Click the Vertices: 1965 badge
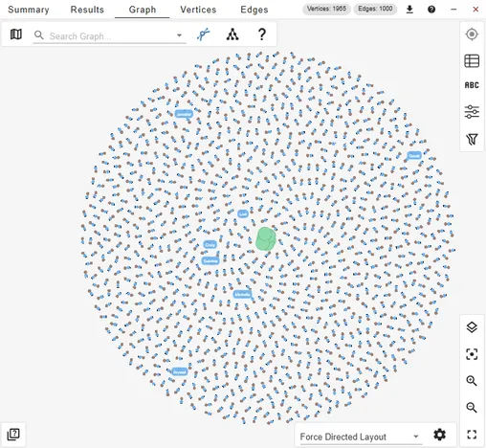Image resolution: width=486 pixels, height=448 pixels. [326, 9]
